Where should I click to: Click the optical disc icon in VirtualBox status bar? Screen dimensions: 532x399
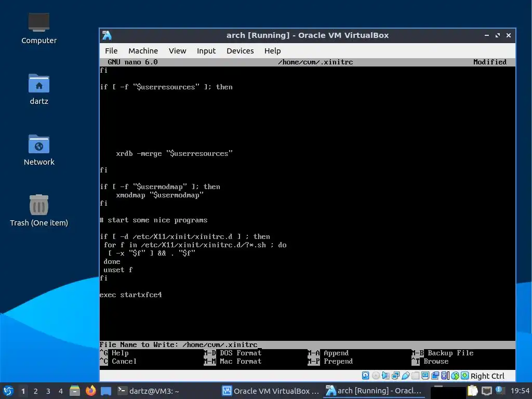pos(376,376)
